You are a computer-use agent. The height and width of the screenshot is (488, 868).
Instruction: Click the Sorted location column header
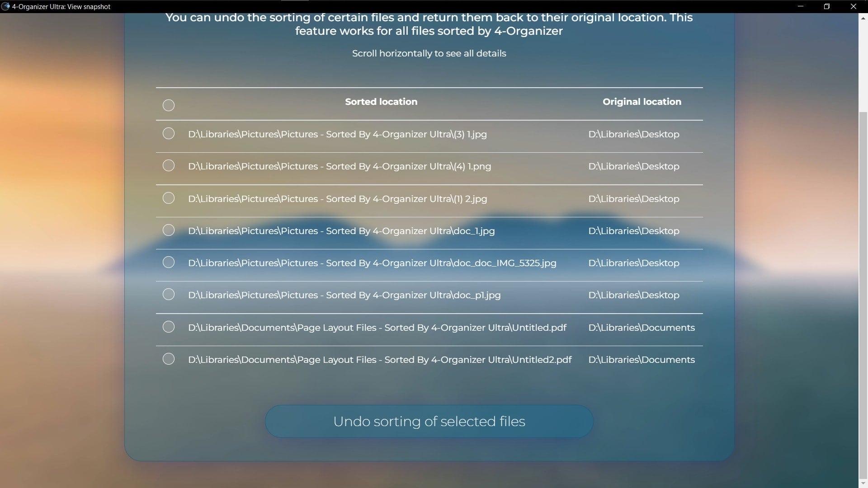click(x=381, y=102)
